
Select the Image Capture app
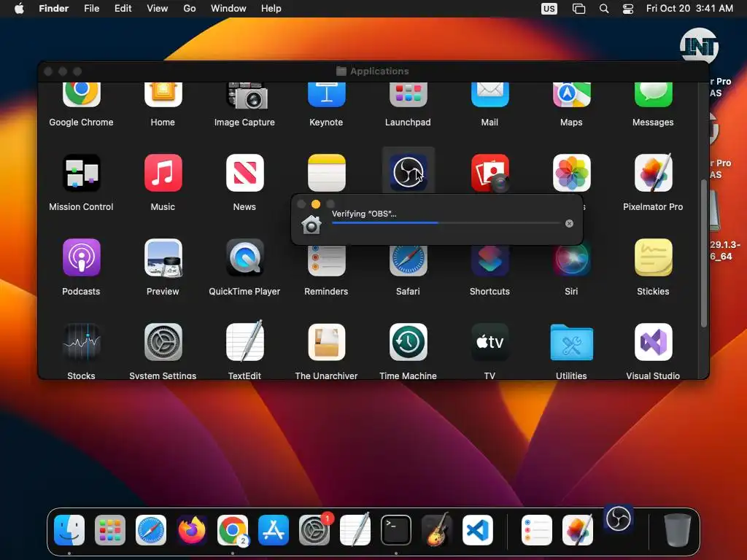(x=247, y=96)
